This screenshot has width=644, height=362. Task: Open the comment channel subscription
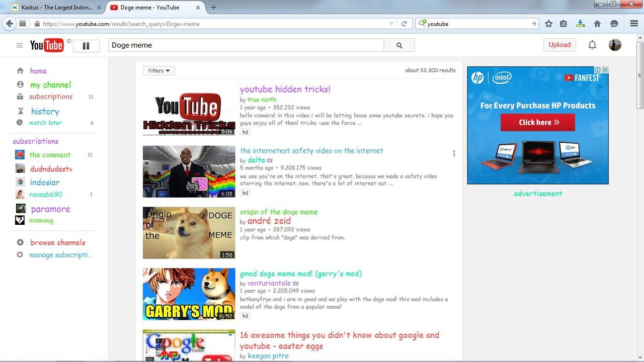coord(50,155)
